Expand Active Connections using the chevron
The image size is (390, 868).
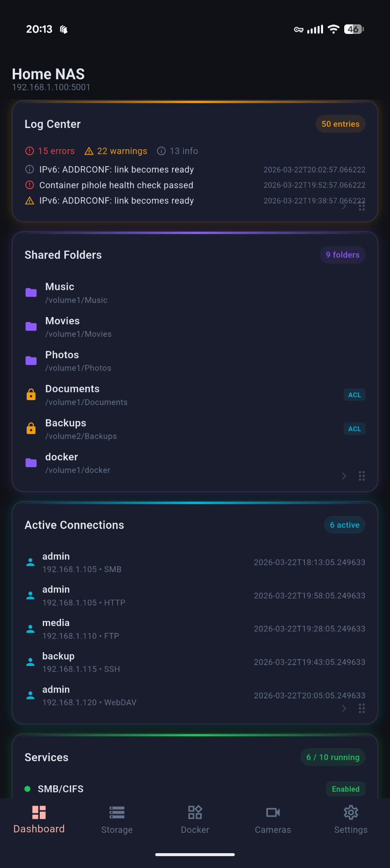[344, 708]
